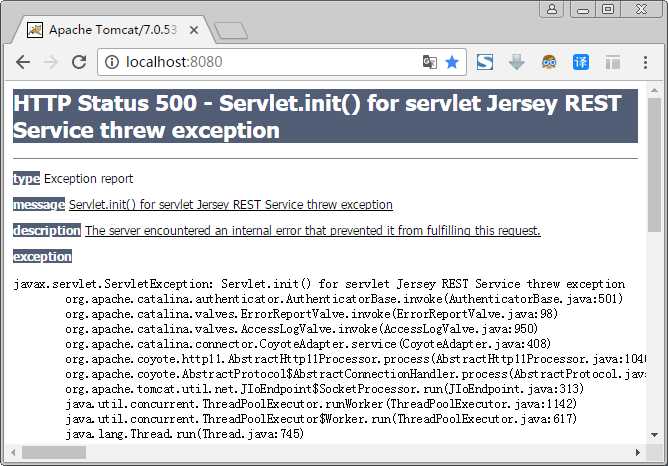Click the horizontal scrollbar right arrow
Viewport: 668px width, 466px height.
click(x=637, y=452)
